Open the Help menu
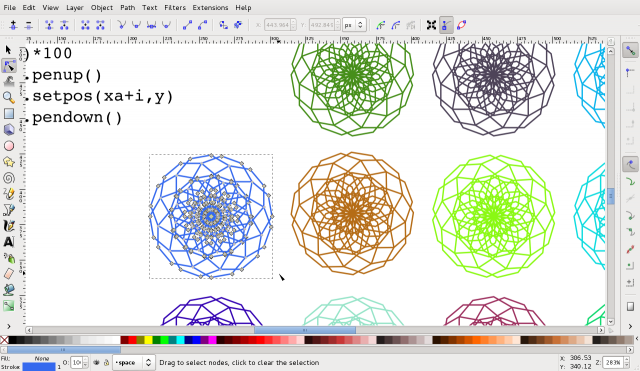 [243, 7]
